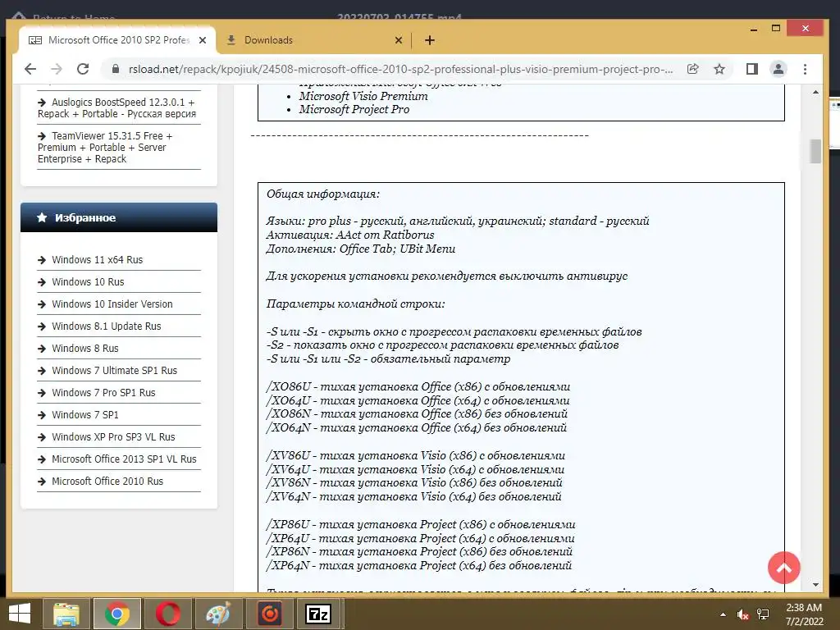The height and width of the screenshot is (630, 840).
Task: Click the address bar URL
Action: tap(400, 69)
